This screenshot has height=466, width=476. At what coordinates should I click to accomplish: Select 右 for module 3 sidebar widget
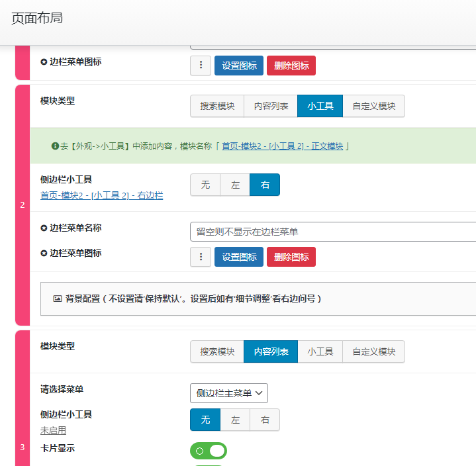click(x=265, y=420)
